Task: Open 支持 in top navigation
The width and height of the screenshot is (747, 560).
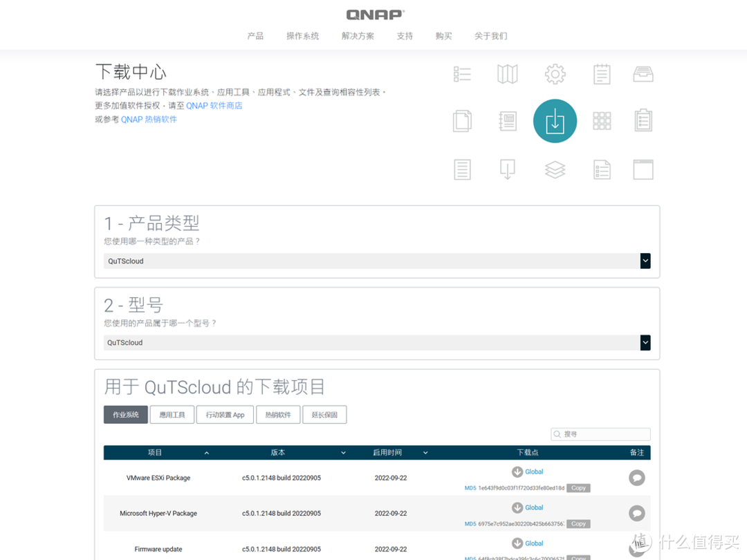Action: pyautogui.click(x=405, y=36)
